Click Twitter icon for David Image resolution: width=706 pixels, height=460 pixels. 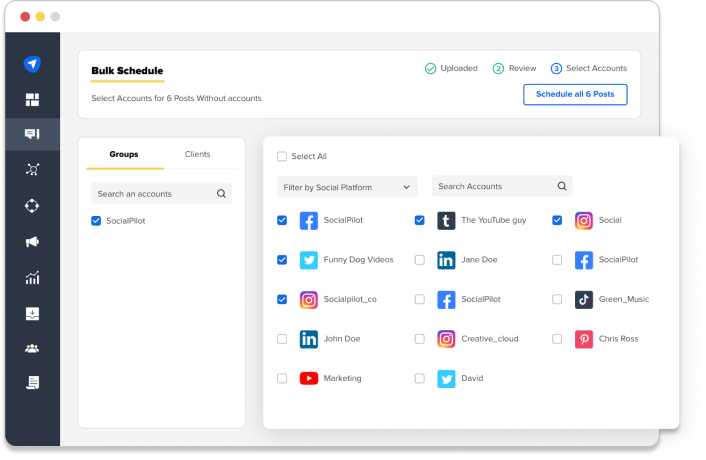point(446,379)
